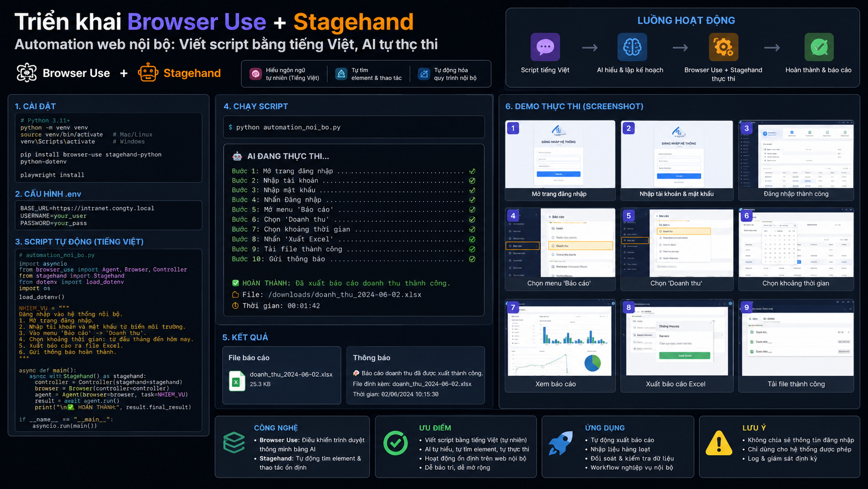Click the 'BASE_URL=https://intranet.congty.local' line

(x=87, y=208)
